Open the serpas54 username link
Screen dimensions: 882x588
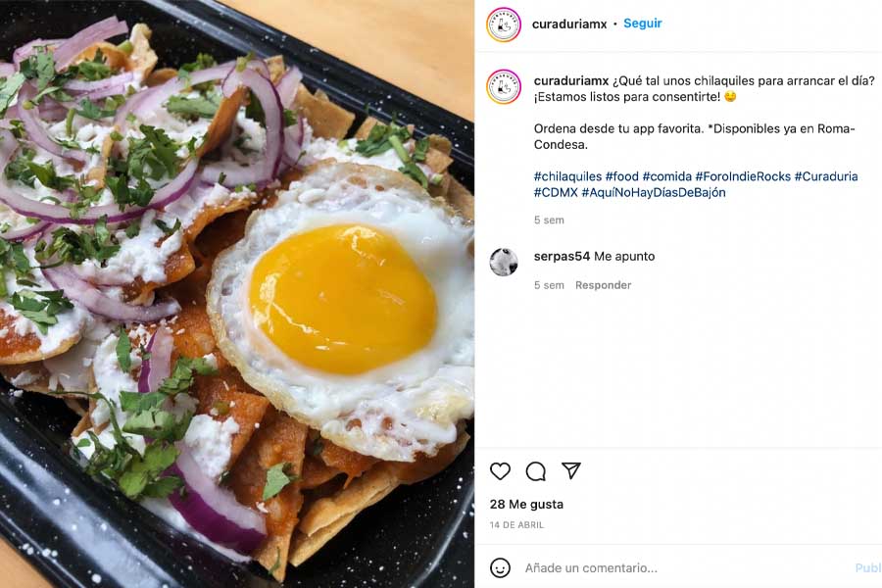tap(562, 257)
